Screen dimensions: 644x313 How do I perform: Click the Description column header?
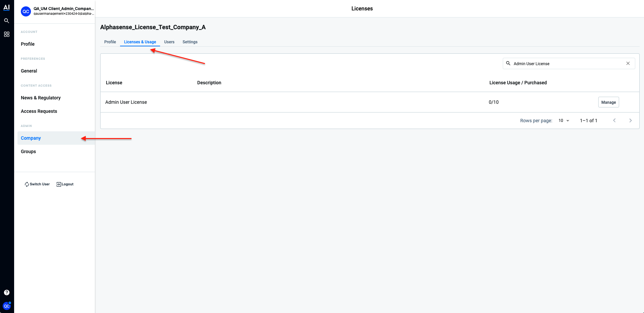(209, 83)
